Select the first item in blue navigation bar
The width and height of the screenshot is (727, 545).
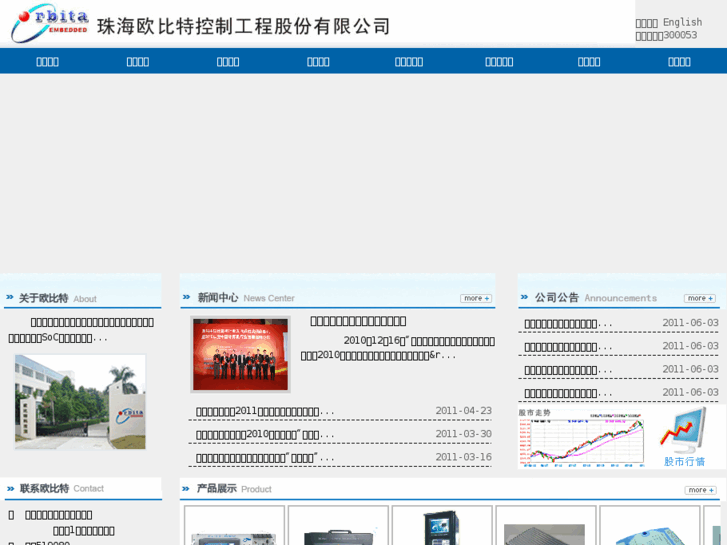[47, 61]
